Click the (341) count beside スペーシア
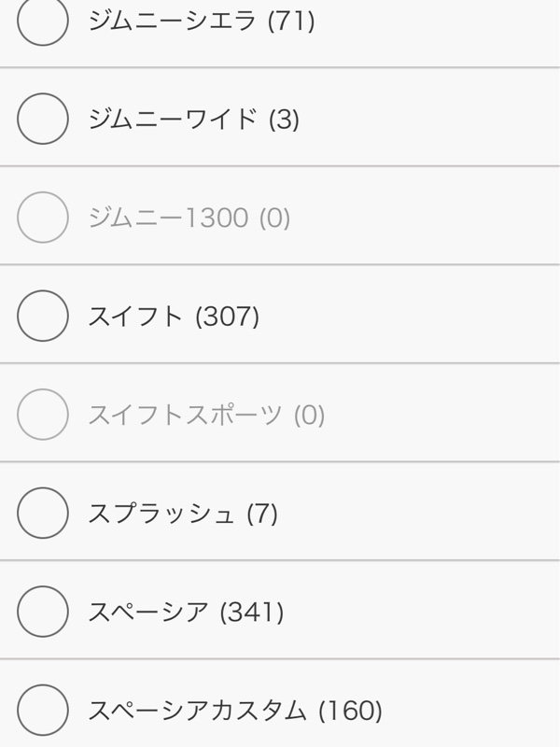The image size is (560, 747). 252,613
